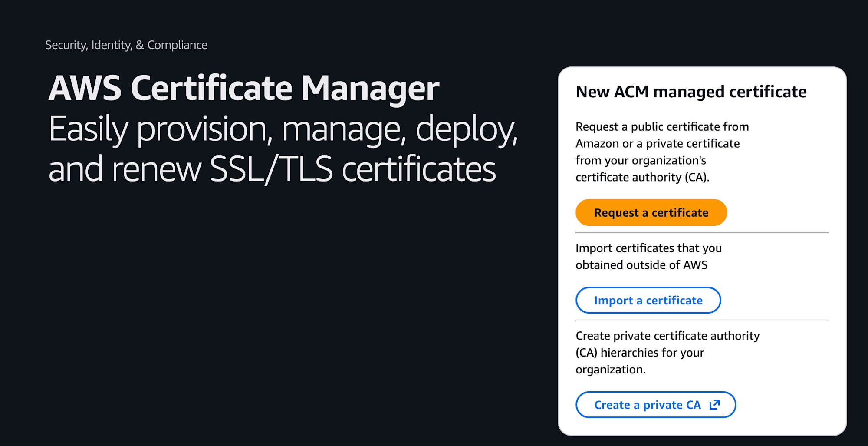
Task: Click the "Amazon or a private certificate" text line
Action: (658, 144)
